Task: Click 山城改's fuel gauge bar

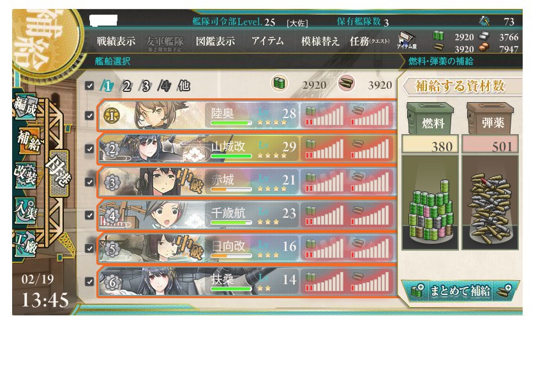Action: click(324, 149)
